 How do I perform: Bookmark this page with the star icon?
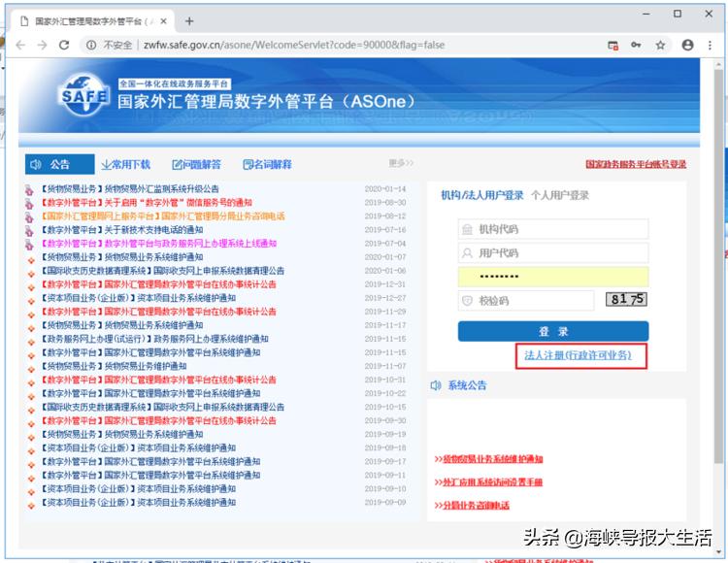tap(660, 45)
